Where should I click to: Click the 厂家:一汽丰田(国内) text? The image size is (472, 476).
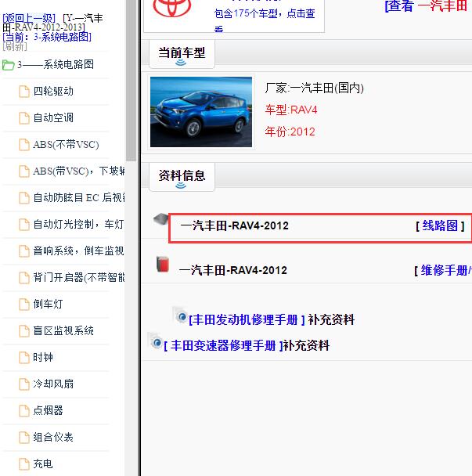[314, 88]
